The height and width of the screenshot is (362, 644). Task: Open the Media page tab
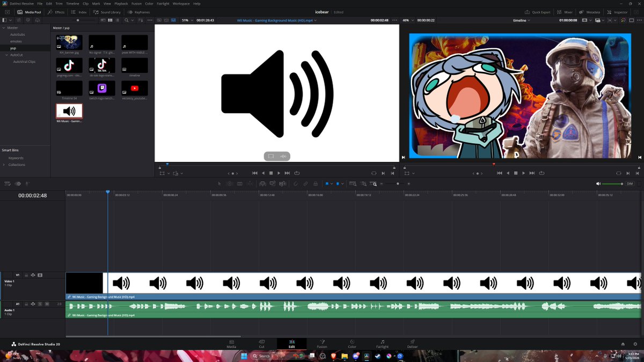[231, 344]
